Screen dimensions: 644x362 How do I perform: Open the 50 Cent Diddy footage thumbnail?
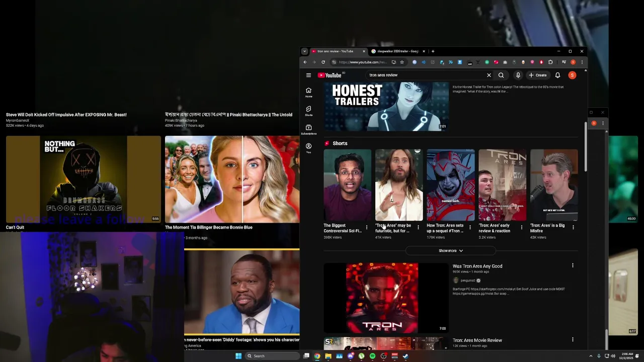242,292
